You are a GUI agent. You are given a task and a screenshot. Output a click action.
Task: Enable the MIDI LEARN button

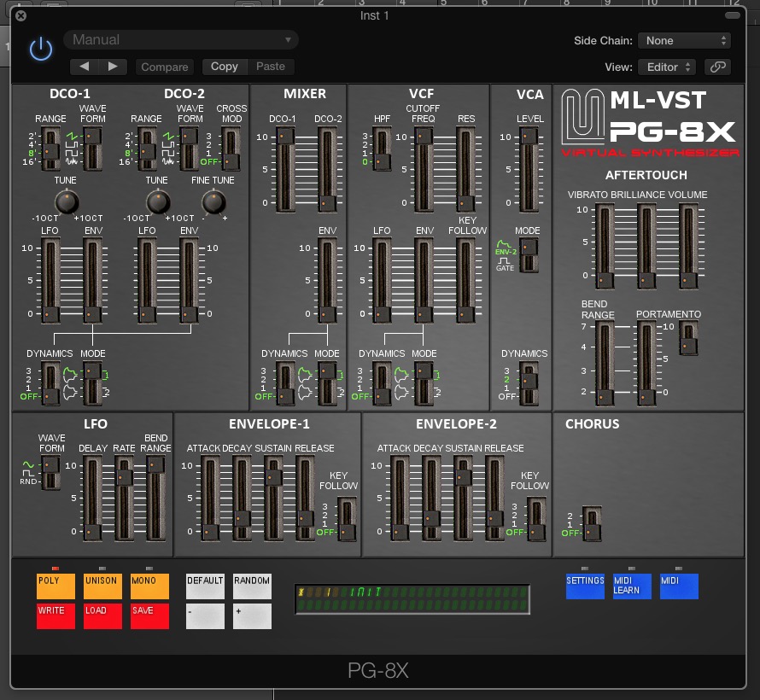(632, 586)
